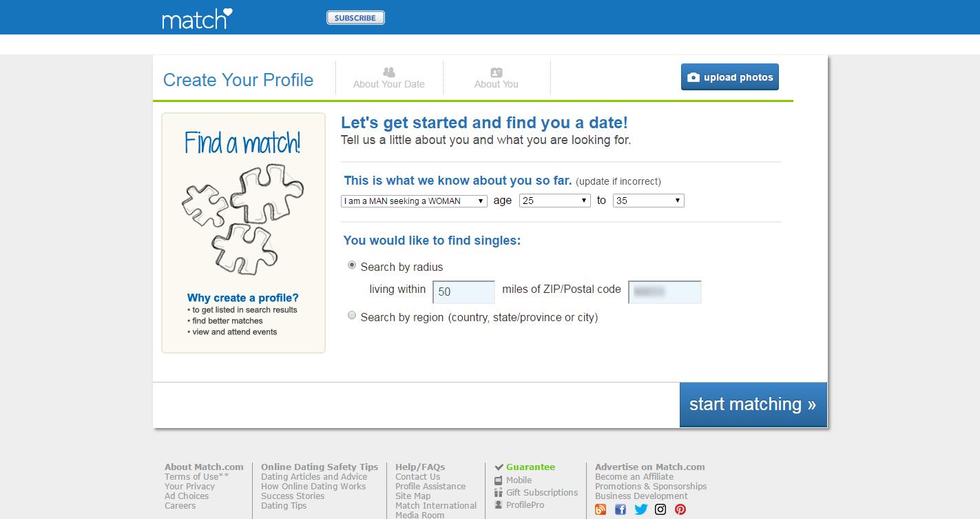
Task: Open the Instagram icon in footer
Action: pos(660,510)
